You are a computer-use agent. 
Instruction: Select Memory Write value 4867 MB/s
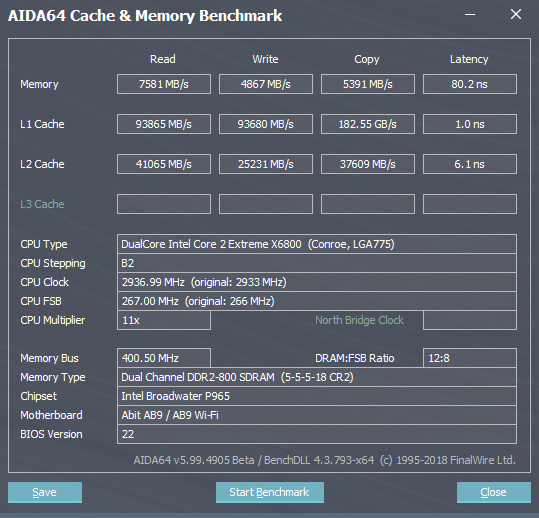[x=266, y=84]
